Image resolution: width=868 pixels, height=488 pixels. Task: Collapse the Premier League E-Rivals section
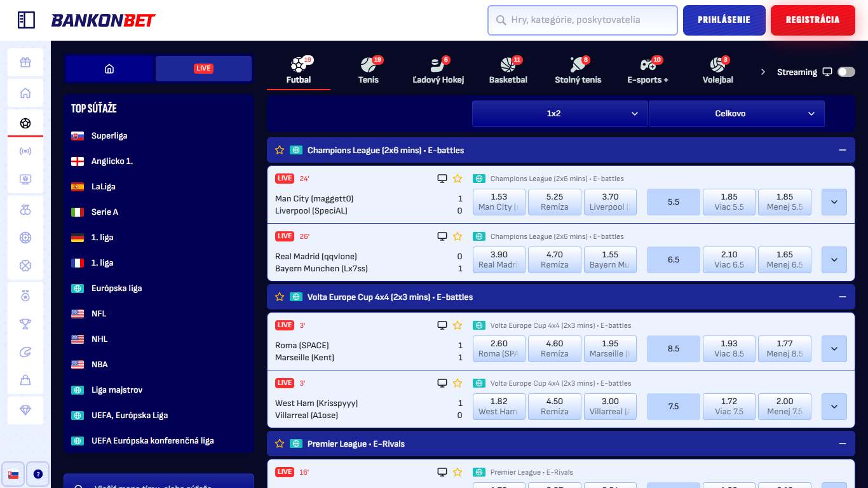click(x=843, y=444)
